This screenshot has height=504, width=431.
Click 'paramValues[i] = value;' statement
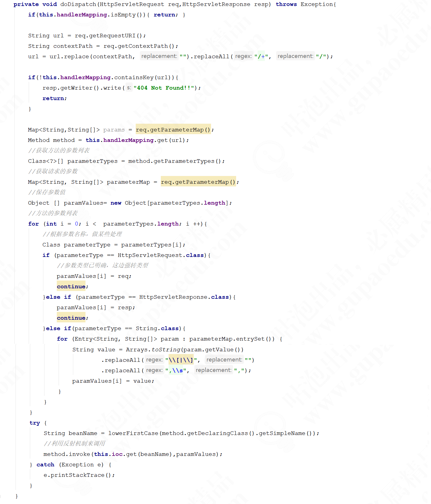pyautogui.click(x=113, y=381)
